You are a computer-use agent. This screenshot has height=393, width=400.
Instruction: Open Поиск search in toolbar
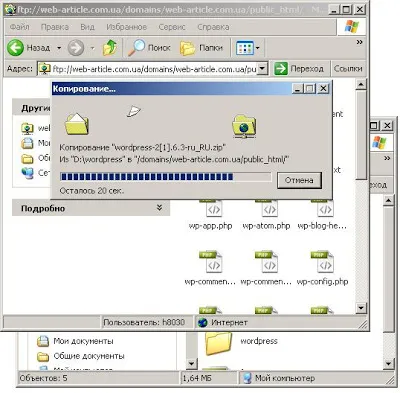click(150, 48)
